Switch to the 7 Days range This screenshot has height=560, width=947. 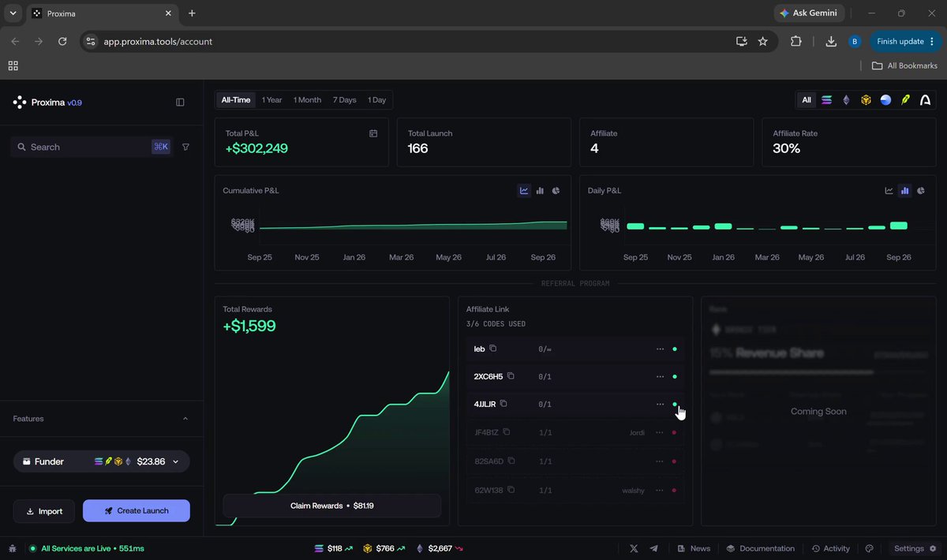pyautogui.click(x=345, y=100)
